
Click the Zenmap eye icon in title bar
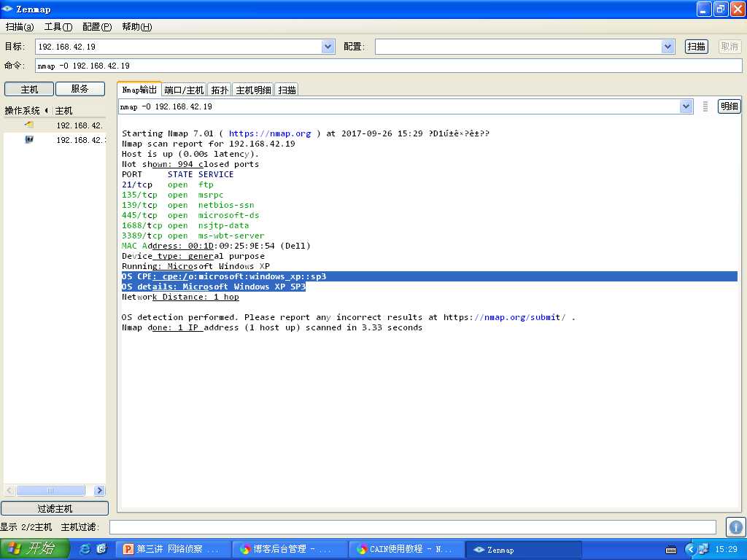pos(7,9)
